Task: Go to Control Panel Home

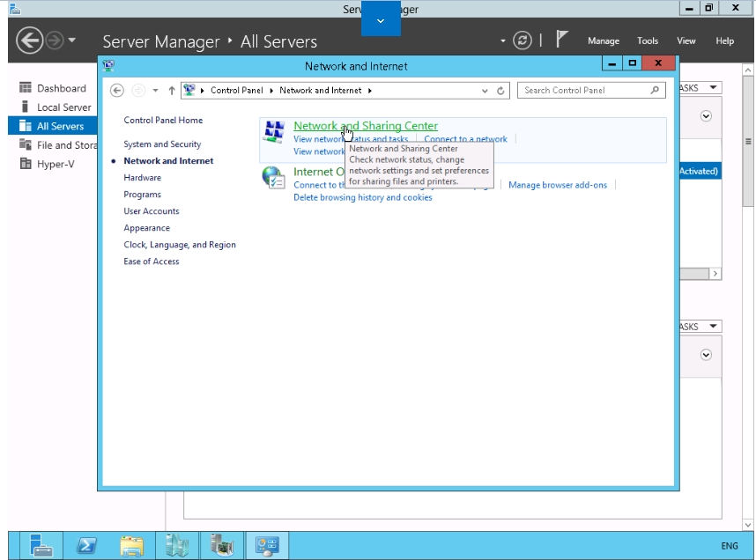Action: click(x=163, y=121)
